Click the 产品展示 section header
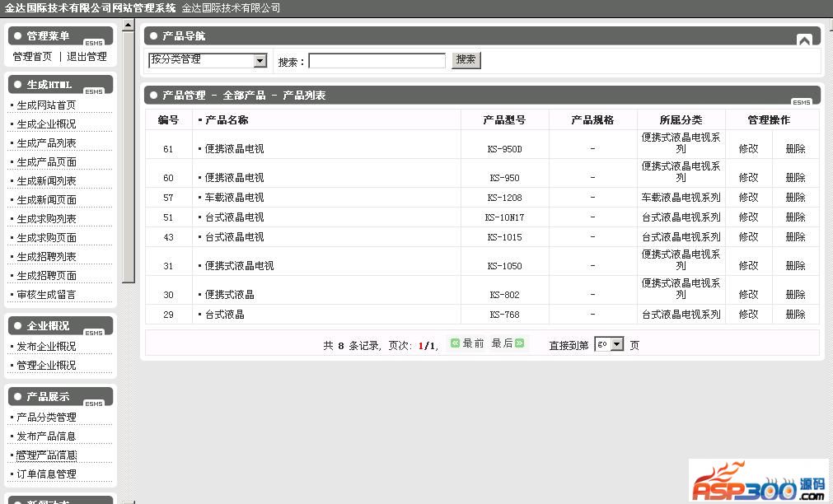The image size is (833, 504). 61,397
